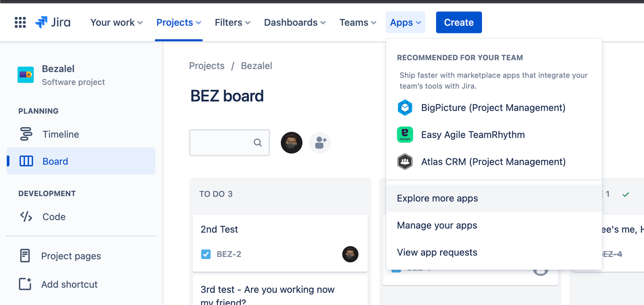The image size is (644, 305).
Task: Toggle the checkbox on issue BEZ-2
Action: [x=206, y=254]
